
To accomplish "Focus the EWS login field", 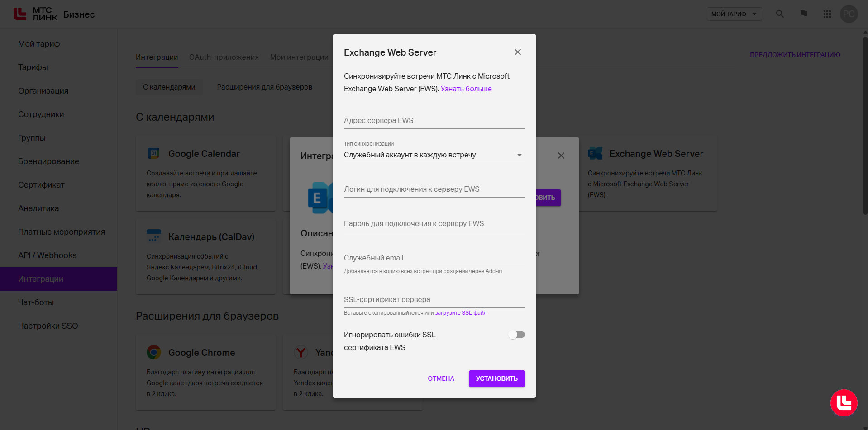I will pos(434,189).
